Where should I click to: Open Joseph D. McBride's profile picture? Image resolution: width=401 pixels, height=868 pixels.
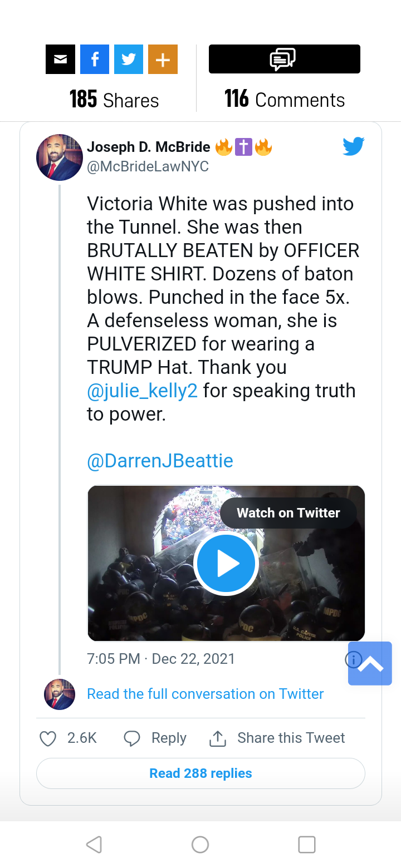59,157
